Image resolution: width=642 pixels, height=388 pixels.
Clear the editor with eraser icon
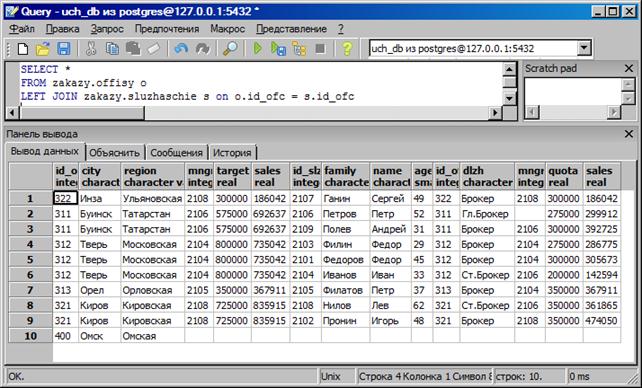(x=153, y=49)
